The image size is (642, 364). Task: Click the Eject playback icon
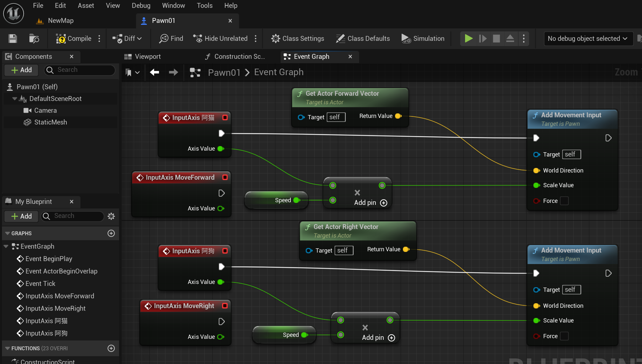click(x=510, y=39)
